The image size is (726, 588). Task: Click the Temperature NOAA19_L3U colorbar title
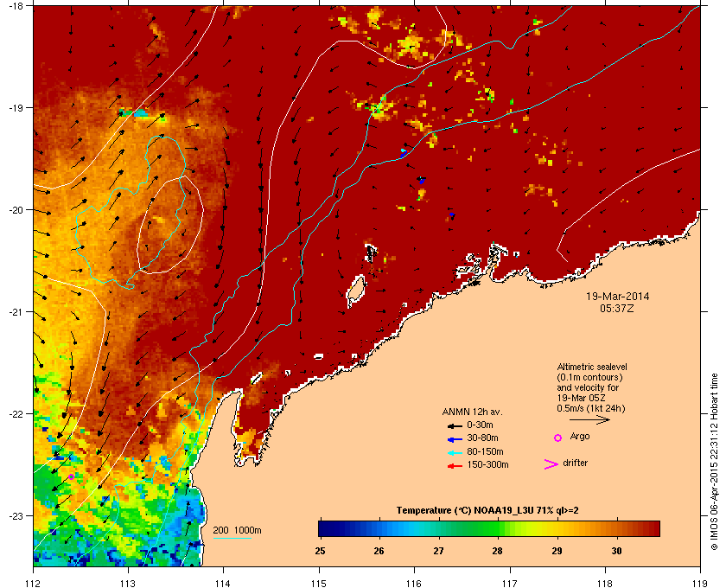click(487, 511)
